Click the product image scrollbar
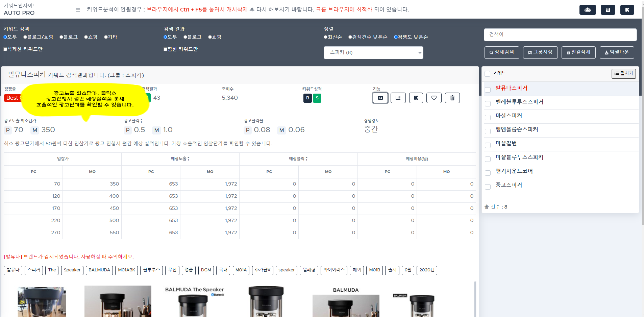Image resolution: width=644 pixels, height=317 pixels. pos(475,299)
